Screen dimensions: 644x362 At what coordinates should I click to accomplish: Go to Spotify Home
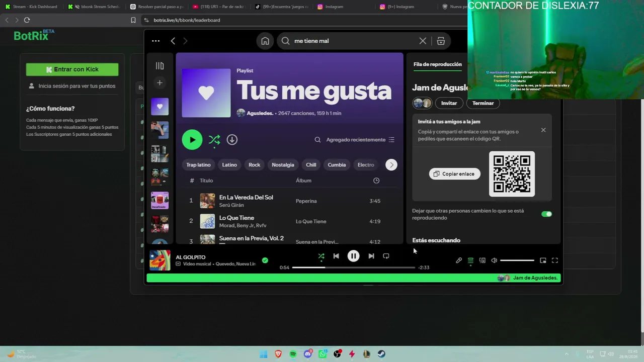[265, 41]
